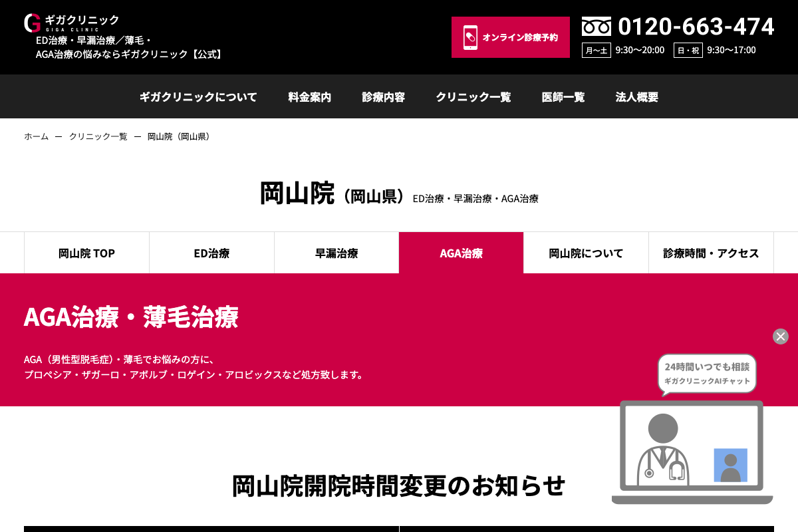Click the プロペシア・ザガーロ prescription description line
The height and width of the screenshot is (532, 798).
(x=194, y=374)
